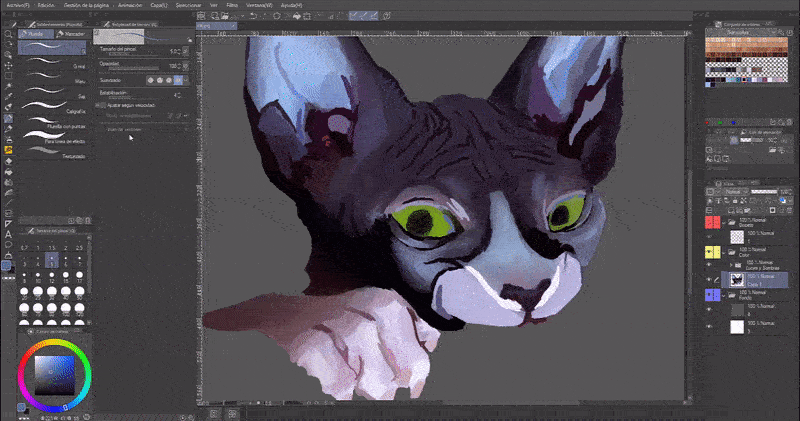Toggle first snap-to-ruler button in command bar
Screen dimensions: 800x421
(x=354, y=16)
